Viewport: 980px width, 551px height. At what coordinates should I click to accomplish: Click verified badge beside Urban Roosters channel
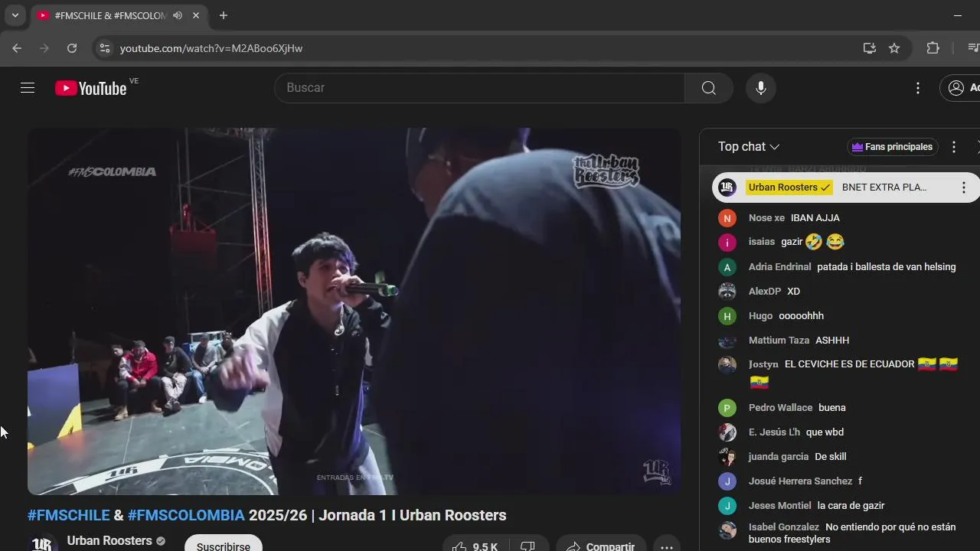[x=161, y=541]
